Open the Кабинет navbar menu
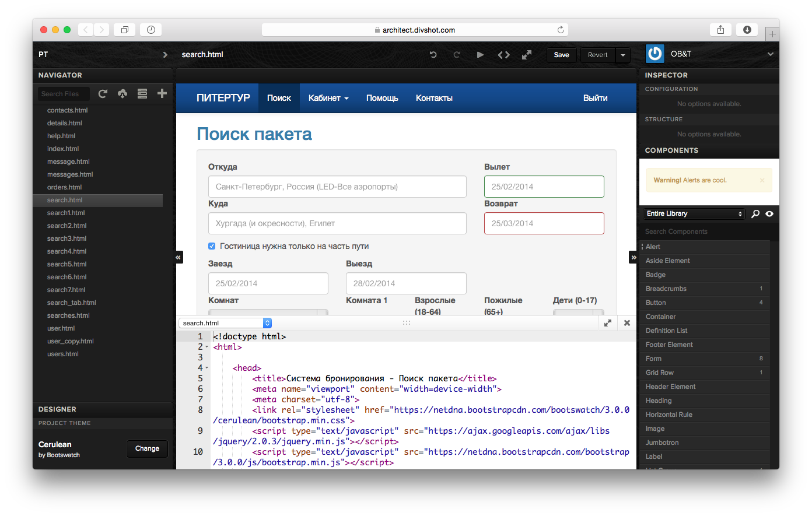The height and width of the screenshot is (516, 812). click(328, 99)
